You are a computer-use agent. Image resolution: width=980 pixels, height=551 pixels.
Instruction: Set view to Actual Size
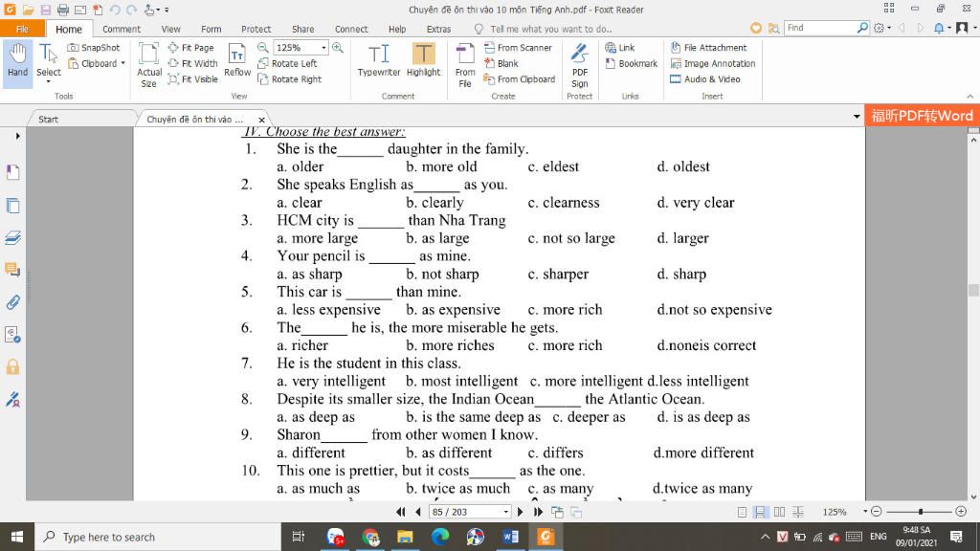point(148,64)
